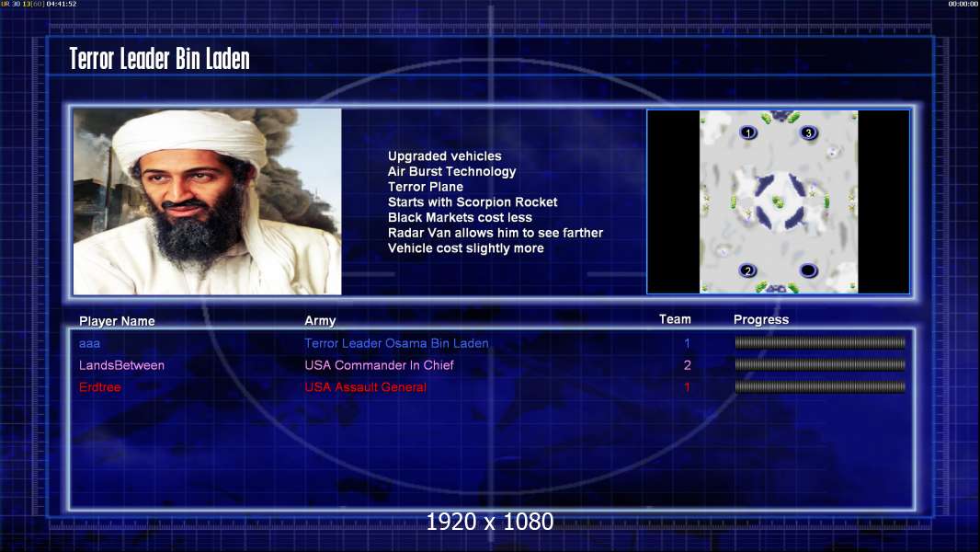Screen dimensions: 980x552
Task: Click the Terror Plane feature line
Action: point(426,187)
